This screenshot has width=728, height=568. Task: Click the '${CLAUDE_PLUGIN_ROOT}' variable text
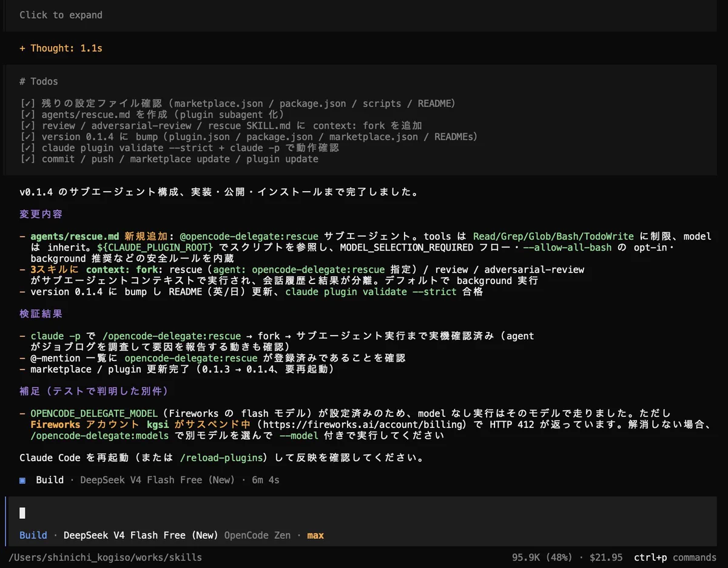click(x=155, y=248)
